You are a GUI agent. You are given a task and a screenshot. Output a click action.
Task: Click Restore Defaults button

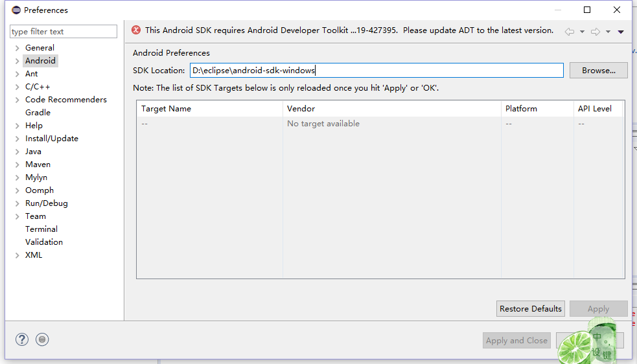pyautogui.click(x=531, y=309)
